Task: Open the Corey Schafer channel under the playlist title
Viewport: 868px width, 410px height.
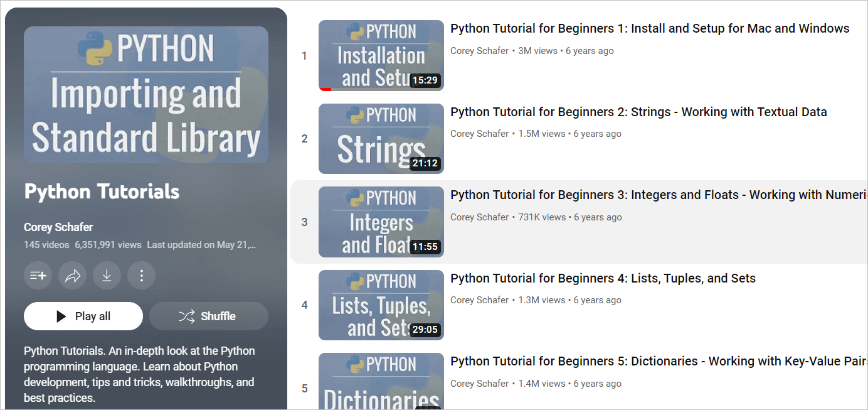Action: coord(58,227)
